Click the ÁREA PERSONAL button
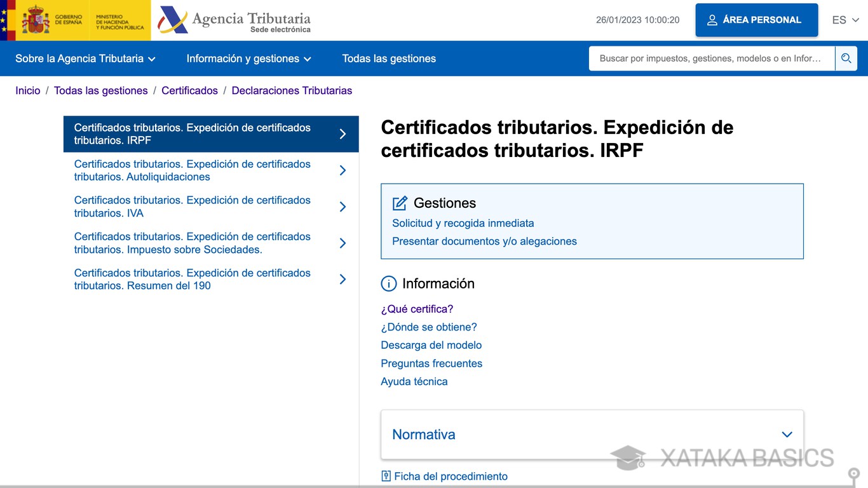The image size is (868, 488). (x=757, y=20)
